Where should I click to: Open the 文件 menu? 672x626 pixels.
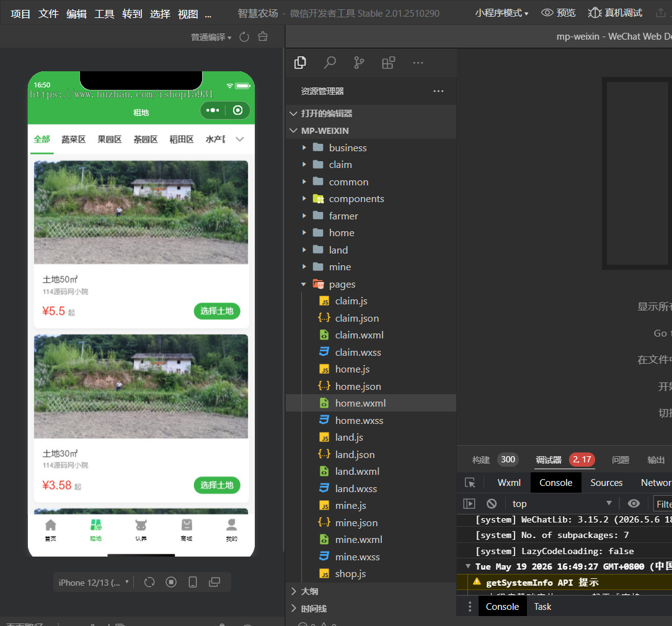[48, 14]
